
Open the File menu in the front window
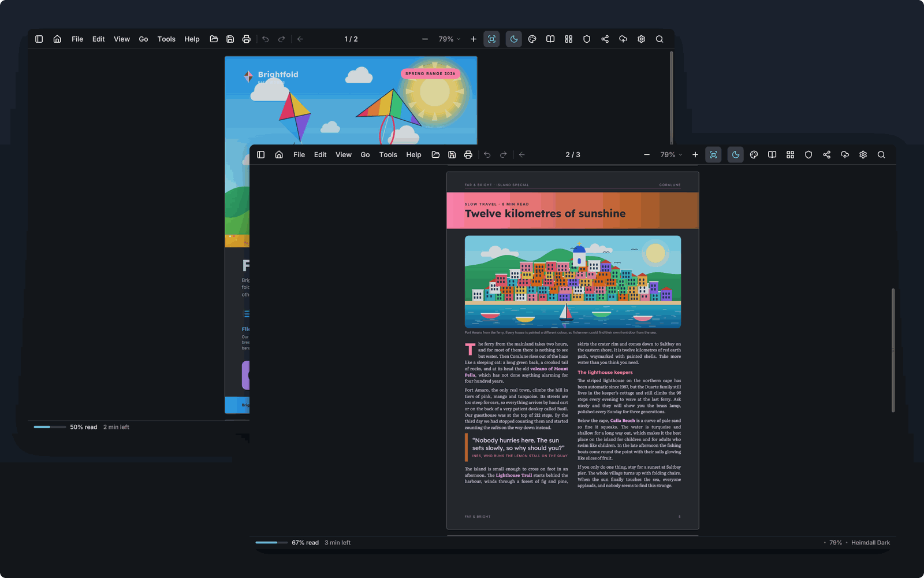tap(299, 155)
